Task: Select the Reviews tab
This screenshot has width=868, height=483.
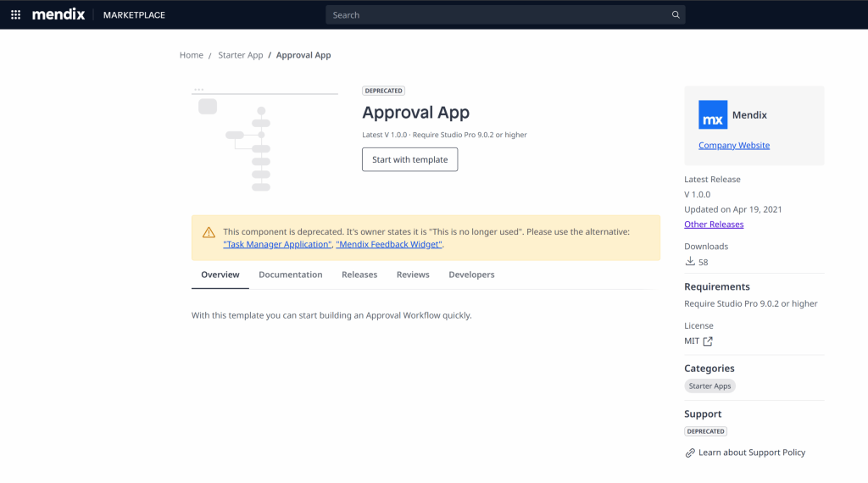Action: click(x=413, y=275)
